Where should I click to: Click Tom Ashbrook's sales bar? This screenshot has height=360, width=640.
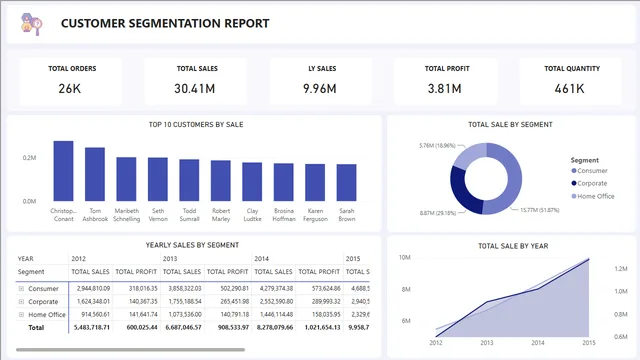[x=95, y=174]
